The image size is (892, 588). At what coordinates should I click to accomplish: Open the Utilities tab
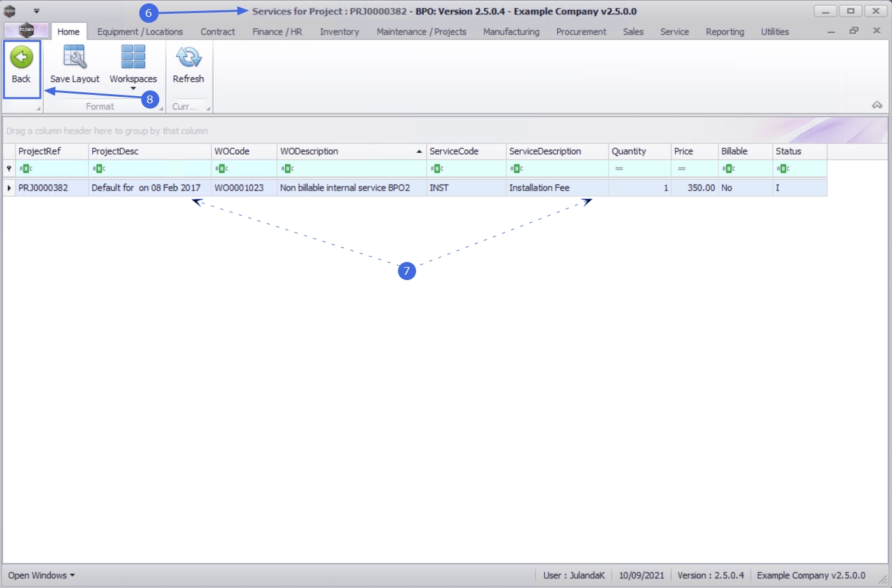point(775,31)
